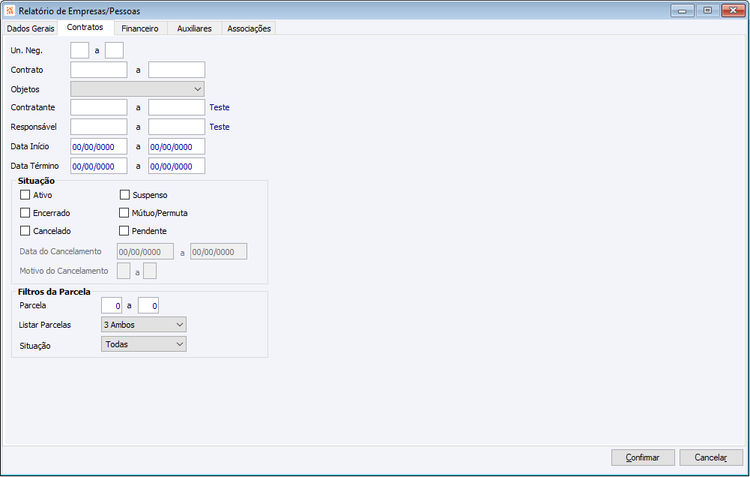This screenshot has width=750, height=477.
Task: Open the Associações tab
Action: (x=249, y=28)
